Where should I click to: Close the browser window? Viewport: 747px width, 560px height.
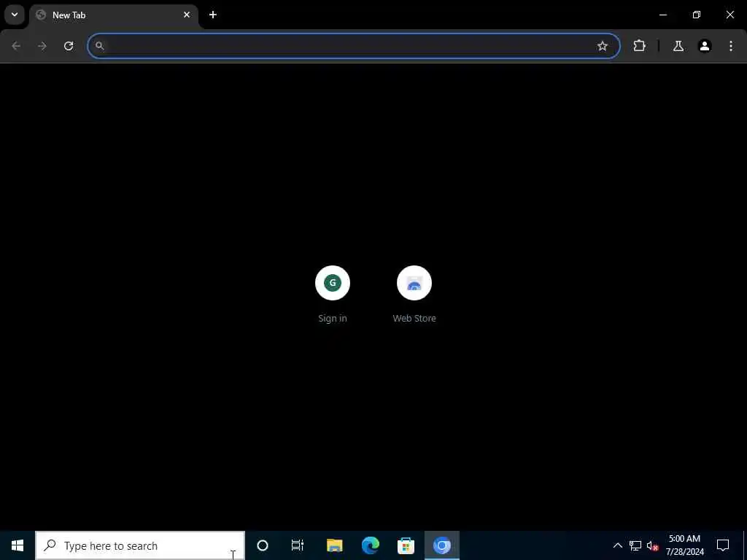[729, 15]
